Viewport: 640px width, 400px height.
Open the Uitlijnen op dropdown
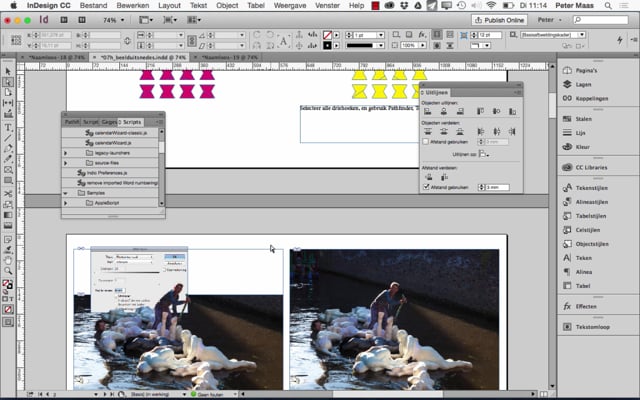coord(484,154)
